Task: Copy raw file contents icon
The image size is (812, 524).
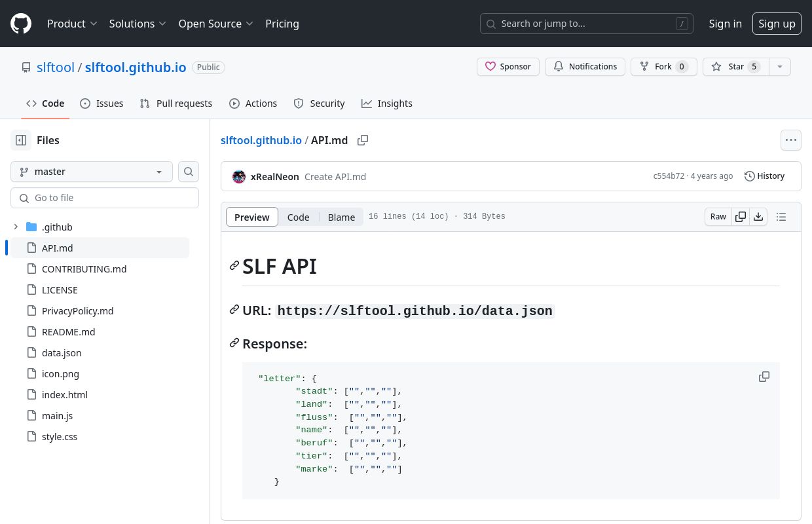Action: click(x=741, y=217)
